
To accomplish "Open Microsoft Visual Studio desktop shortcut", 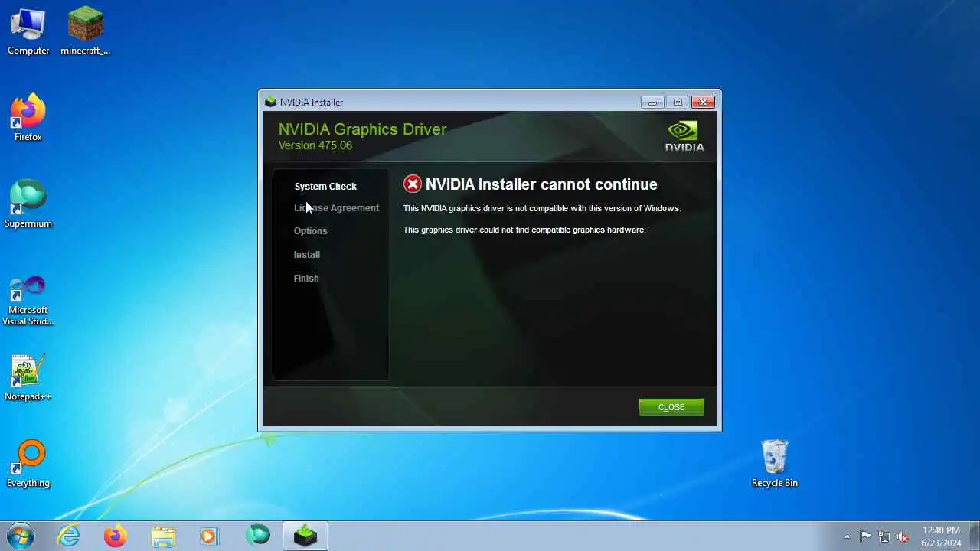I will (x=28, y=300).
